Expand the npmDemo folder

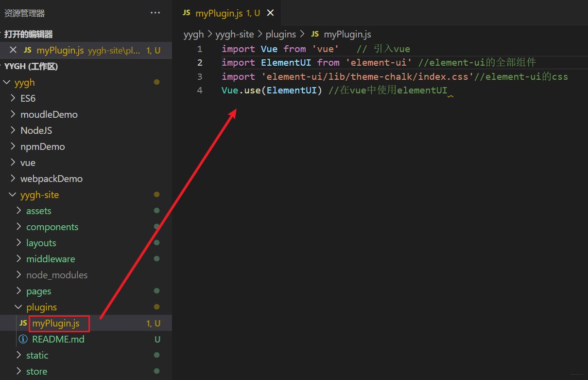13,146
